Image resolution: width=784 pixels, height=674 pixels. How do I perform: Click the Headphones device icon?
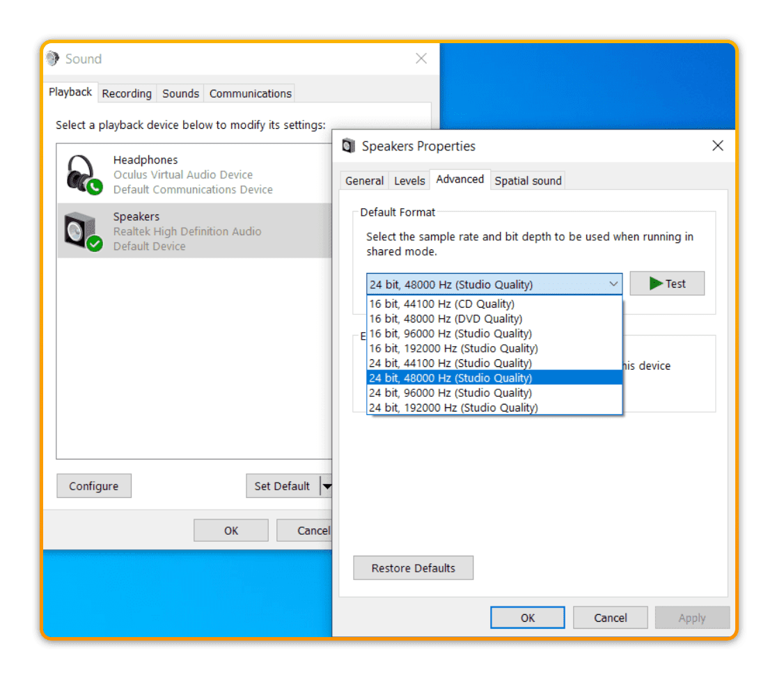click(x=84, y=174)
